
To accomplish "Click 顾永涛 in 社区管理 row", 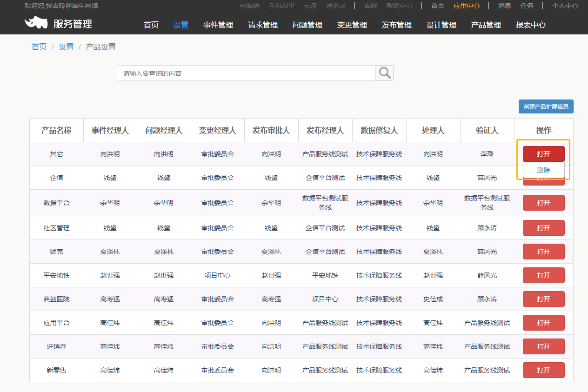I will pos(487,228).
